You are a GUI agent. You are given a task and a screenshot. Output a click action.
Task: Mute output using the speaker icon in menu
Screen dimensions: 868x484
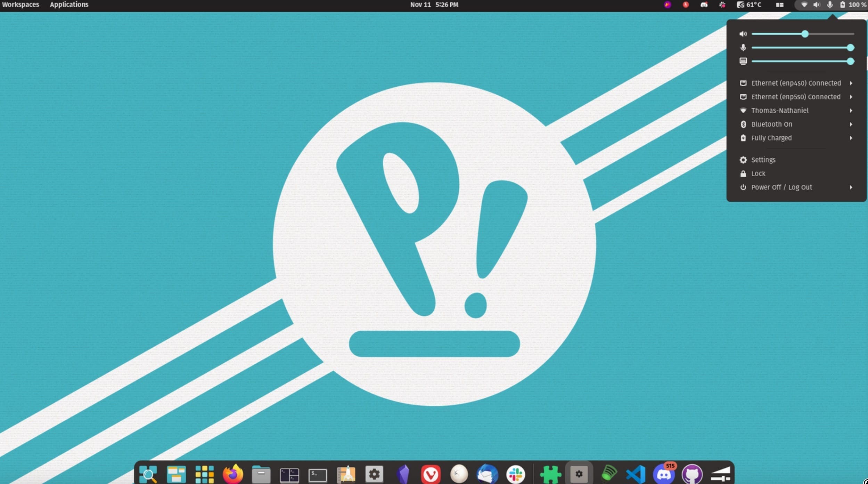743,34
